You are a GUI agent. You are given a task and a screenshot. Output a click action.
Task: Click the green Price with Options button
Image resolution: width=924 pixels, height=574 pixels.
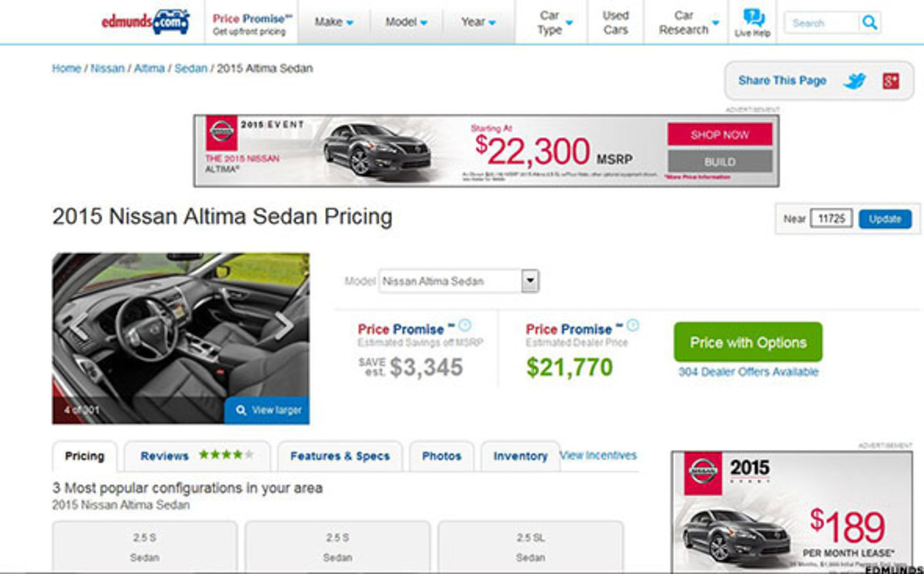tap(748, 342)
